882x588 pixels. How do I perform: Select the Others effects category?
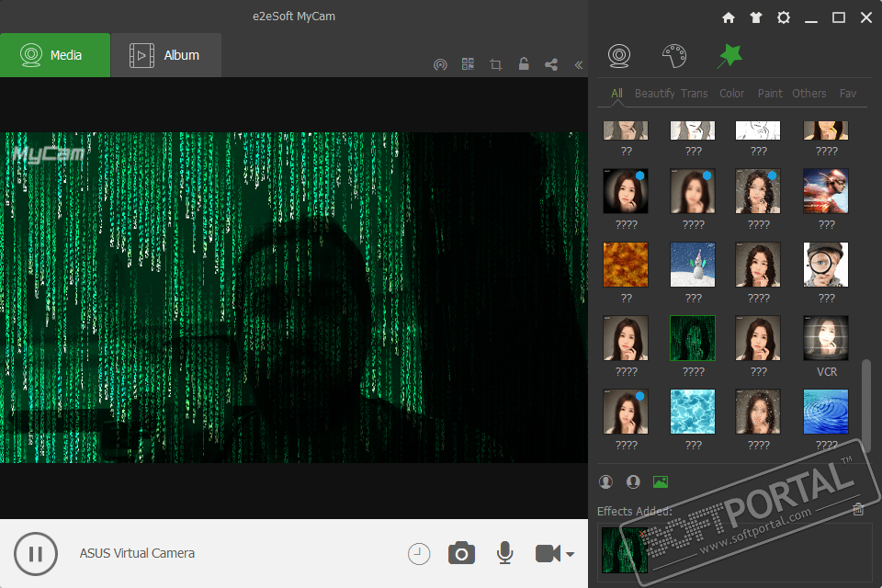(808, 94)
